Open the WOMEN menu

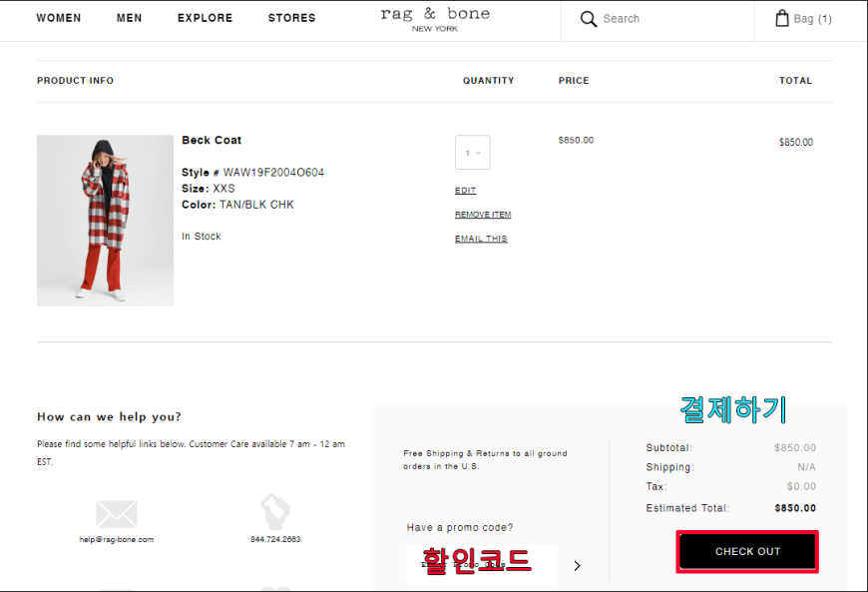pos(58,18)
